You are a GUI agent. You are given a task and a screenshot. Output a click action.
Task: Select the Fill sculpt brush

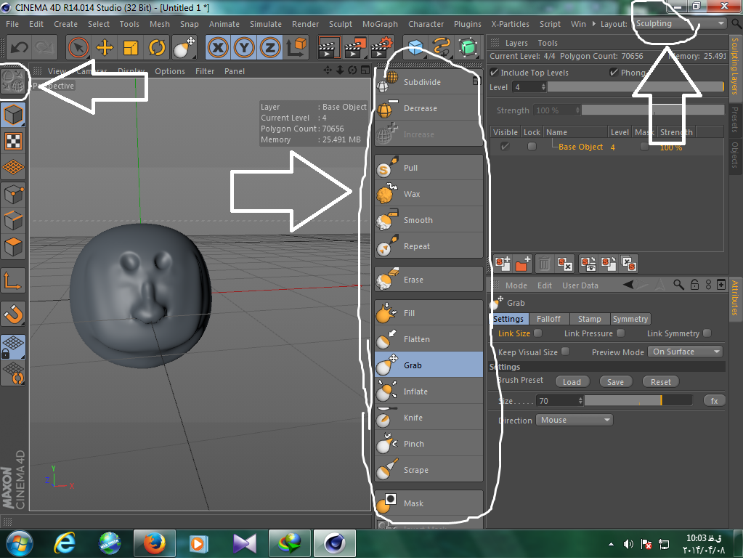(x=429, y=313)
